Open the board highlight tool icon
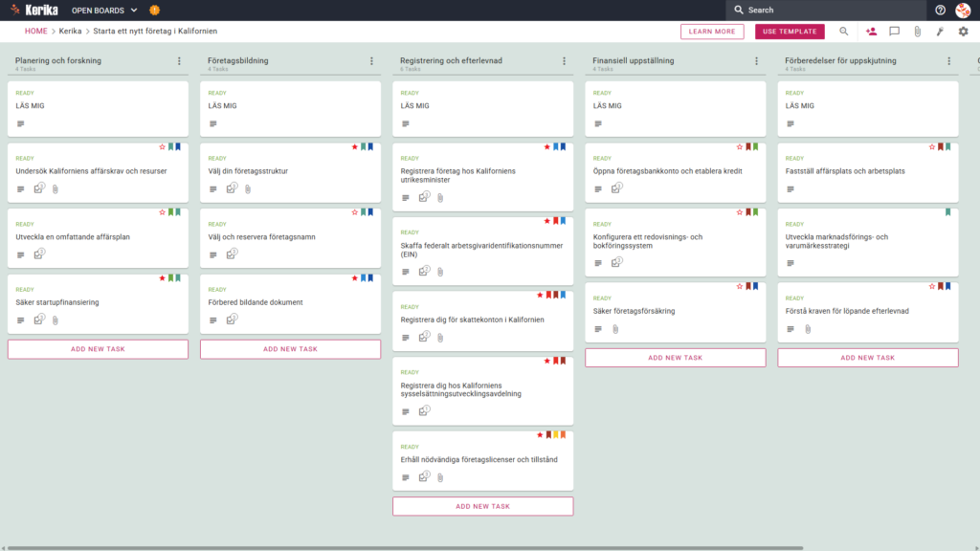This screenshot has width=980, height=551. click(940, 32)
